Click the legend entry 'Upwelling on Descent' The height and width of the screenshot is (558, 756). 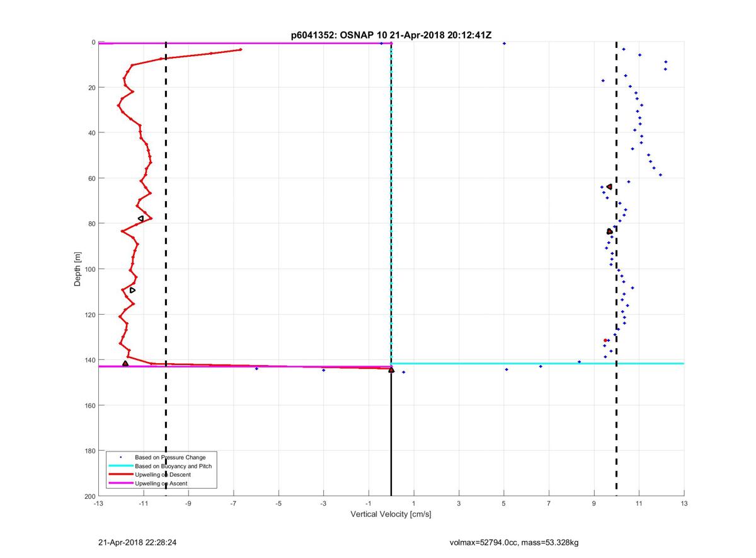(x=163, y=474)
